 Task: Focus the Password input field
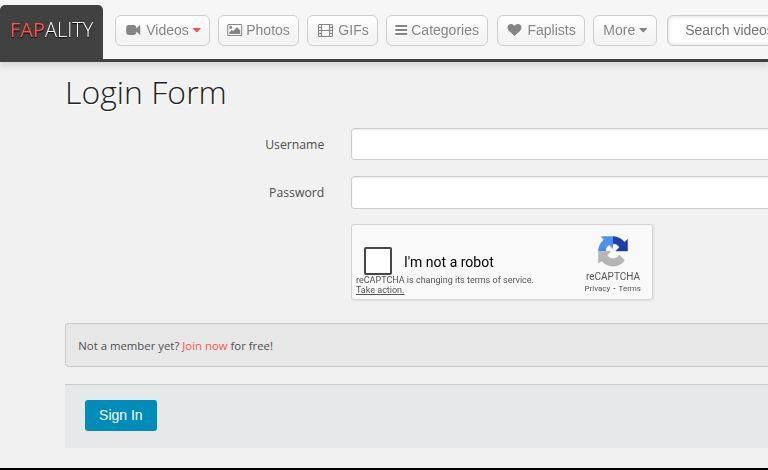pyautogui.click(x=559, y=192)
